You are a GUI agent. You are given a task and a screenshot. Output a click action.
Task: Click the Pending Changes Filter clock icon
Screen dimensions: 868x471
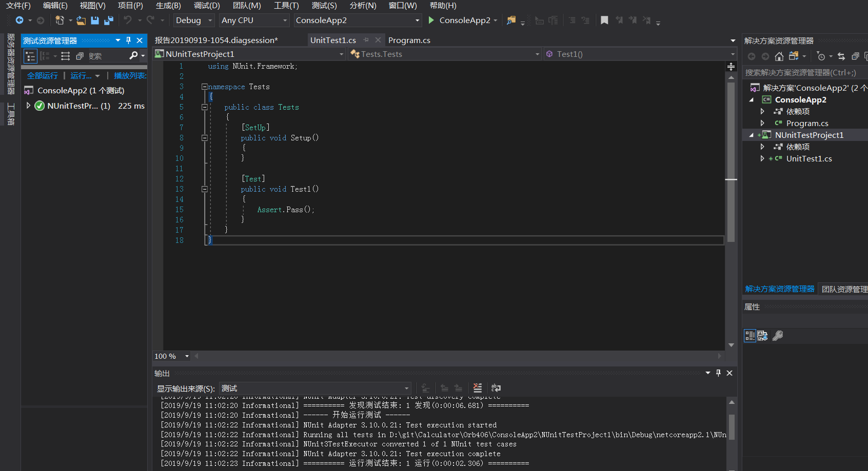(821, 56)
